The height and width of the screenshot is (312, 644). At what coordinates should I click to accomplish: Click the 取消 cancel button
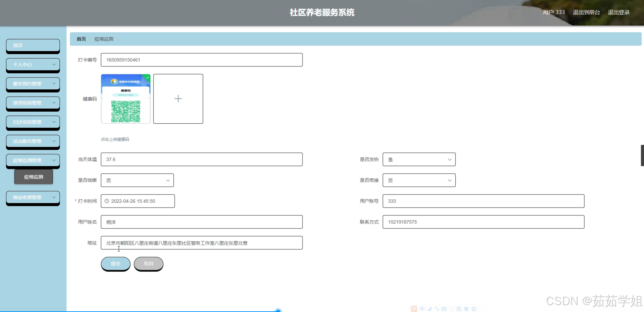[x=148, y=264]
